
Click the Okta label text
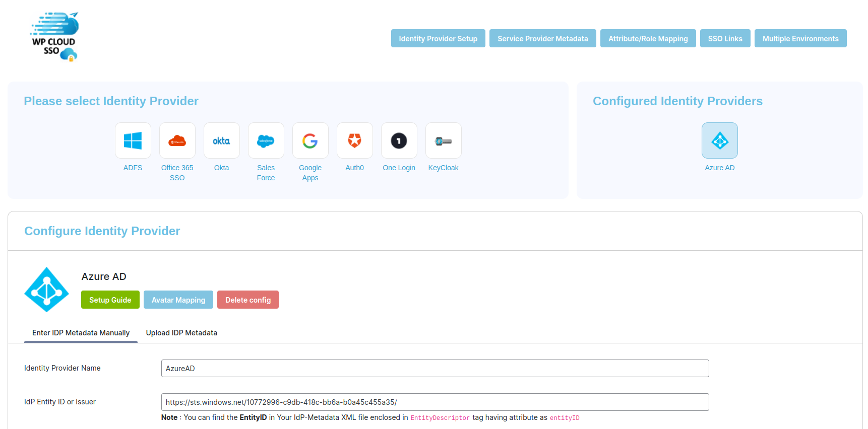tap(222, 168)
